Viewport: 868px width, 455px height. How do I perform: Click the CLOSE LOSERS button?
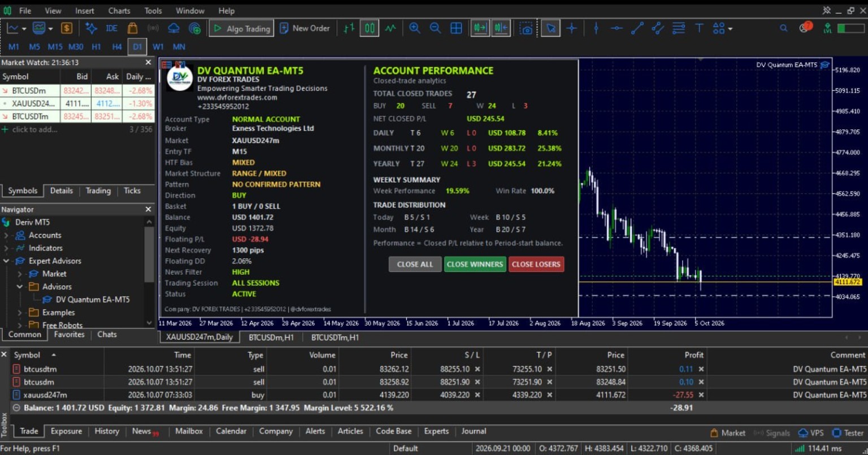click(x=536, y=264)
